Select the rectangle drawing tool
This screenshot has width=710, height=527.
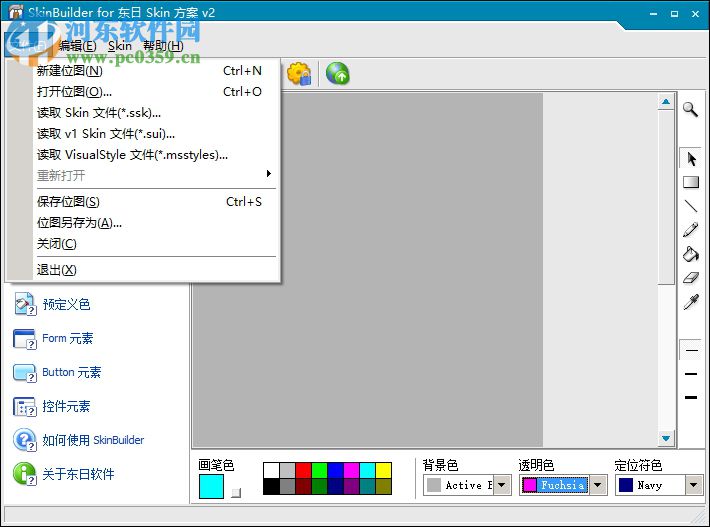point(691,182)
